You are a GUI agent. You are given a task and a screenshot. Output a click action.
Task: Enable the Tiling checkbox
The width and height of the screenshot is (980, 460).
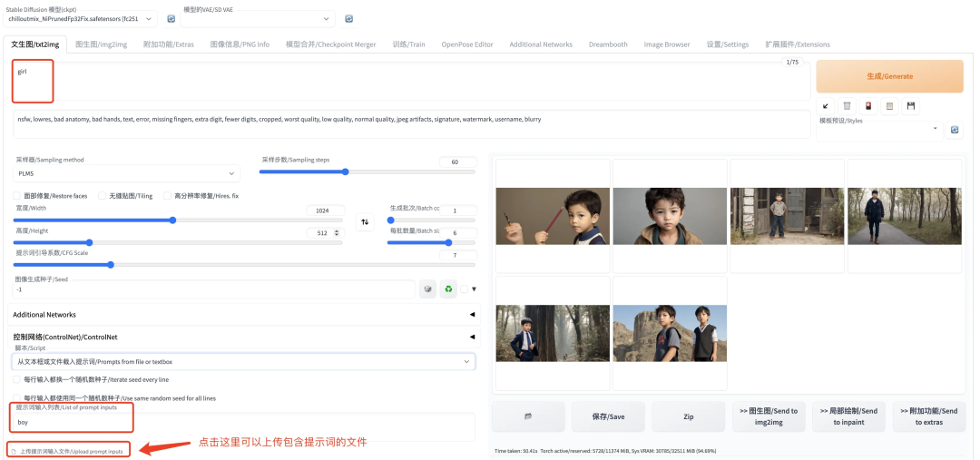click(102, 196)
